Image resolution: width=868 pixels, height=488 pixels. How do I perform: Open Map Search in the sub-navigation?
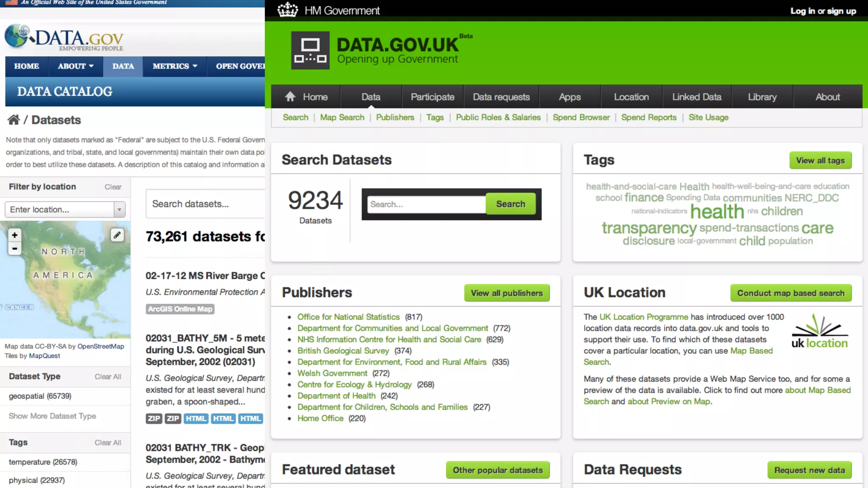pos(342,117)
